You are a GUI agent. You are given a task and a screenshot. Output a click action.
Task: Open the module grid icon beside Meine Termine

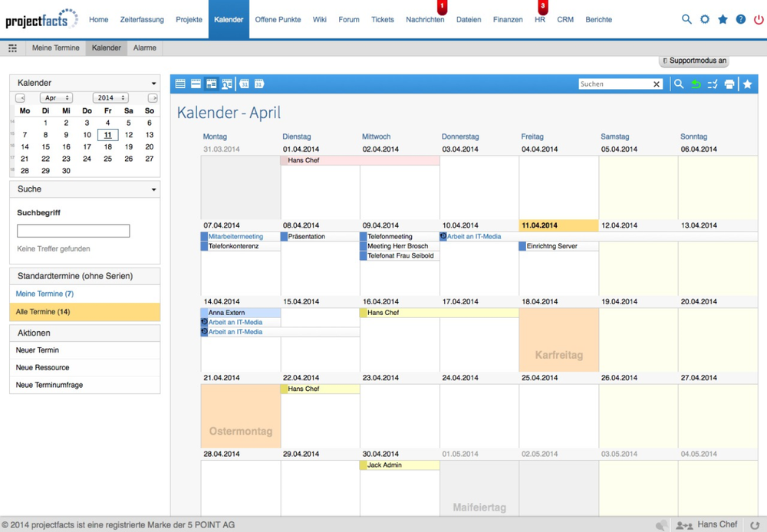tap(13, 48)
